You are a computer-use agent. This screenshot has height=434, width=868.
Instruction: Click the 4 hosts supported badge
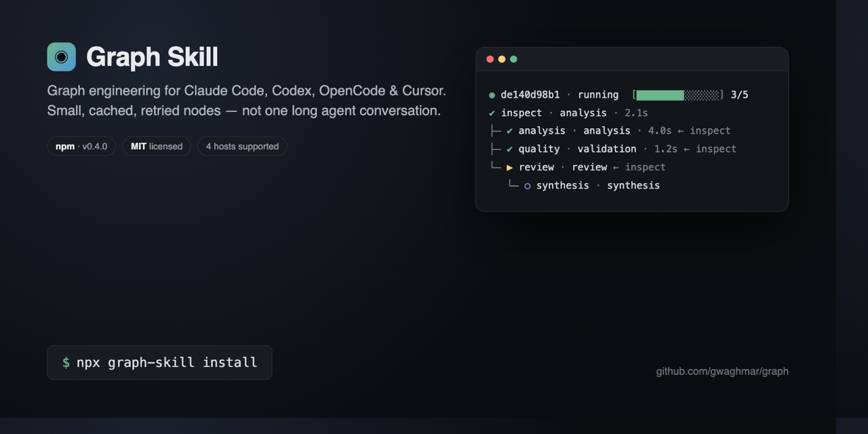coord(242,146)
